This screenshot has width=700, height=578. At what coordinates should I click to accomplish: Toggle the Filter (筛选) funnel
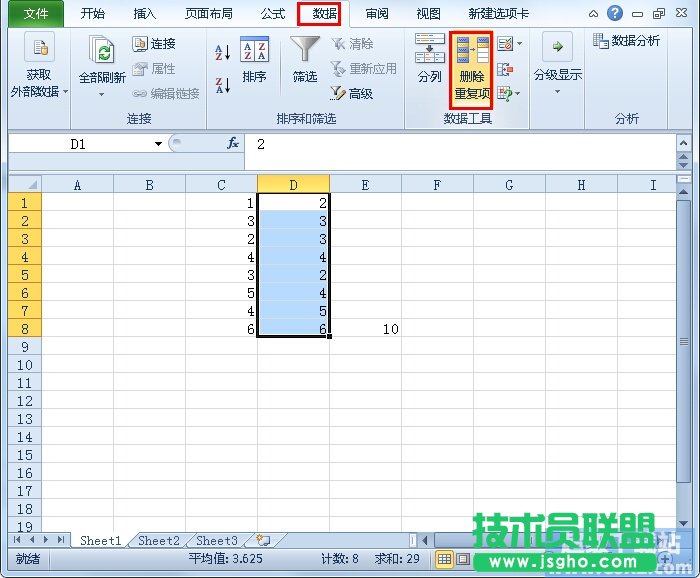pos(305,60)
